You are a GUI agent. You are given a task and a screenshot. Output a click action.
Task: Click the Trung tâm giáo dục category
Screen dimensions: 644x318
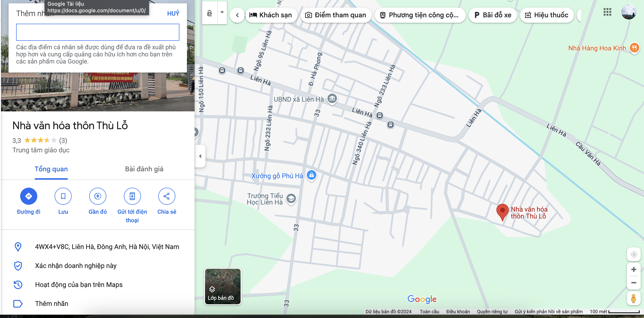pyautogui.click(x=41, y=150)
